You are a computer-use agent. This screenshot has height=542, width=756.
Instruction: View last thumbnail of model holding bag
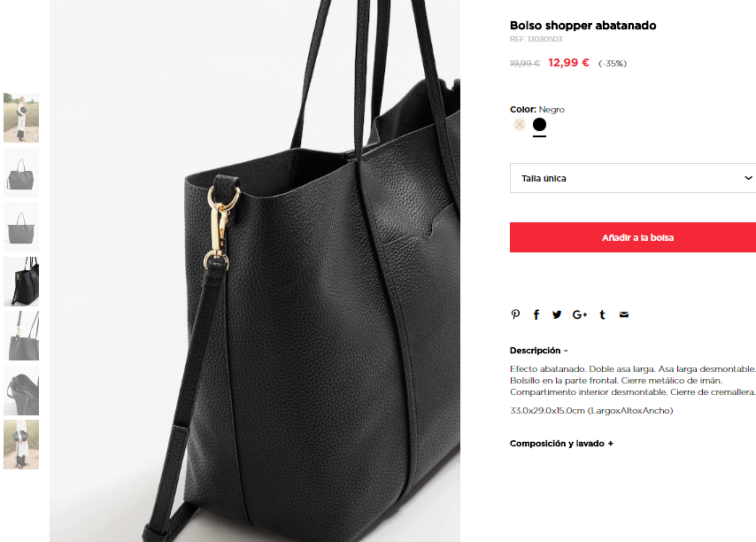point(21,445)
